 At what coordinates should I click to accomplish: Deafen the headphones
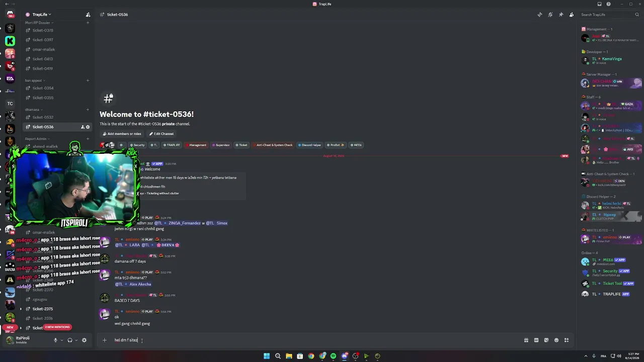click(70, 340)
